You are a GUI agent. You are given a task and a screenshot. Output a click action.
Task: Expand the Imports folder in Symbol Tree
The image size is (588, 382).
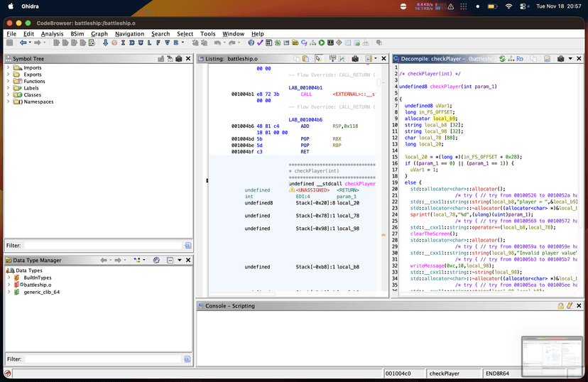[9, 68]
